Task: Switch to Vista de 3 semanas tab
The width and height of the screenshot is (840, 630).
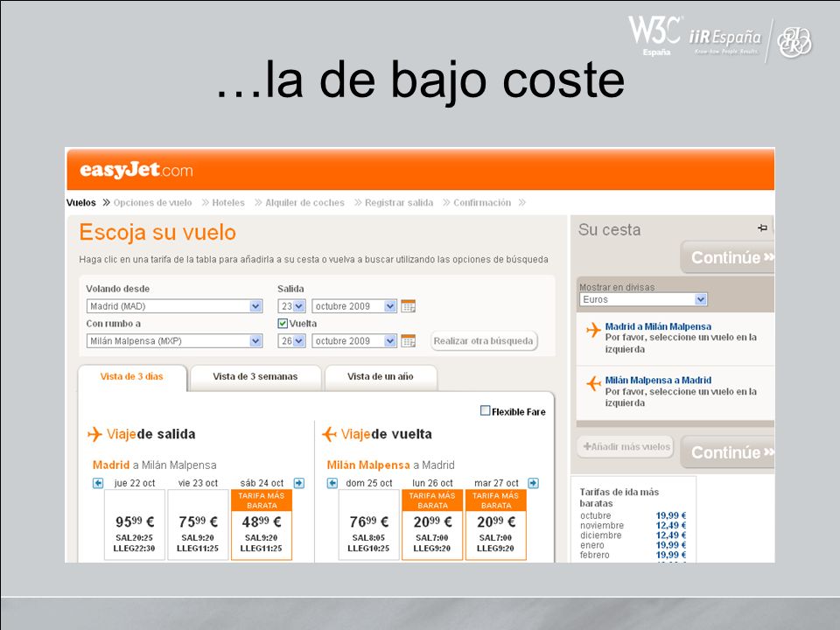Action: (255, 377)
